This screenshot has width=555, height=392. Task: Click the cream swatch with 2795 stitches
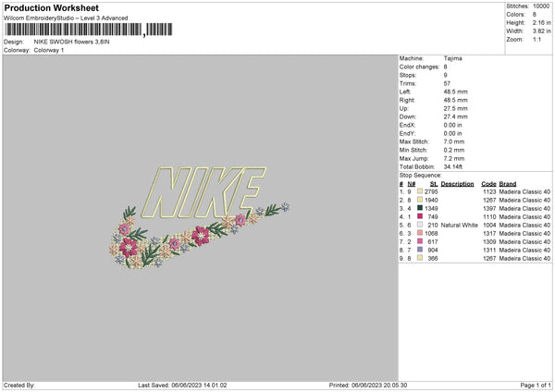pyautogui.click(x=419, y=191)
